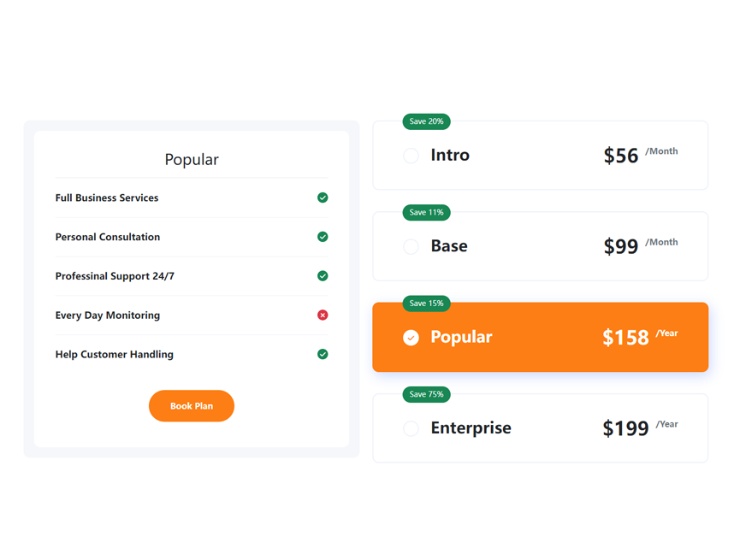
Task: Click green check icon beside Personal Consultation
Action: coord(323,237)
